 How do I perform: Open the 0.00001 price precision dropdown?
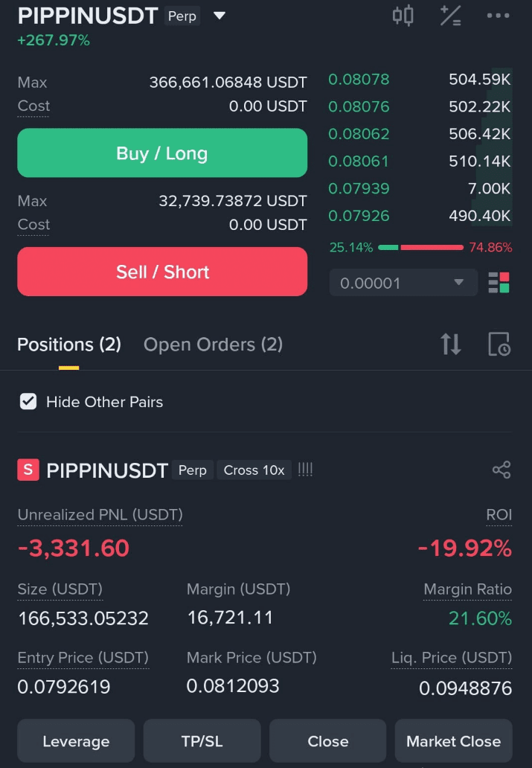[x=403, y=283]
